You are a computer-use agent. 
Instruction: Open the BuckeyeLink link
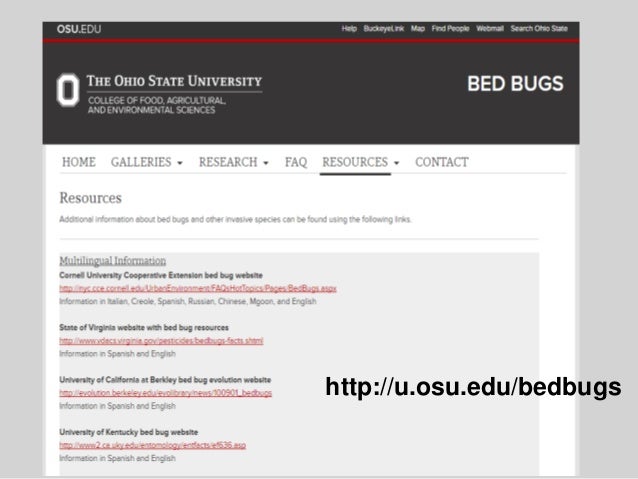[384, 28]
